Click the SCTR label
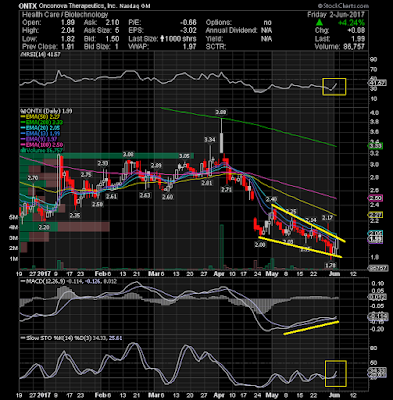The image size is (393, 400). [x=216, y=47]
